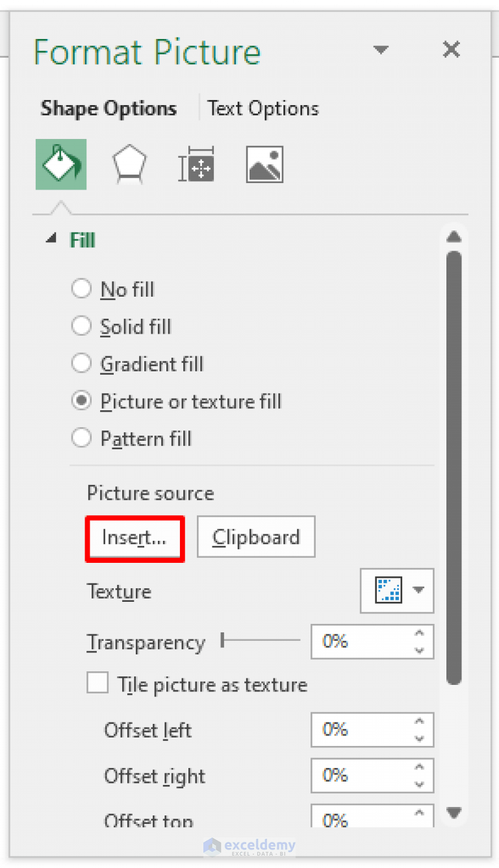This screenshot has height=868, width=499.
Task: Select the Shape Options tab
Action: [109, 108]
